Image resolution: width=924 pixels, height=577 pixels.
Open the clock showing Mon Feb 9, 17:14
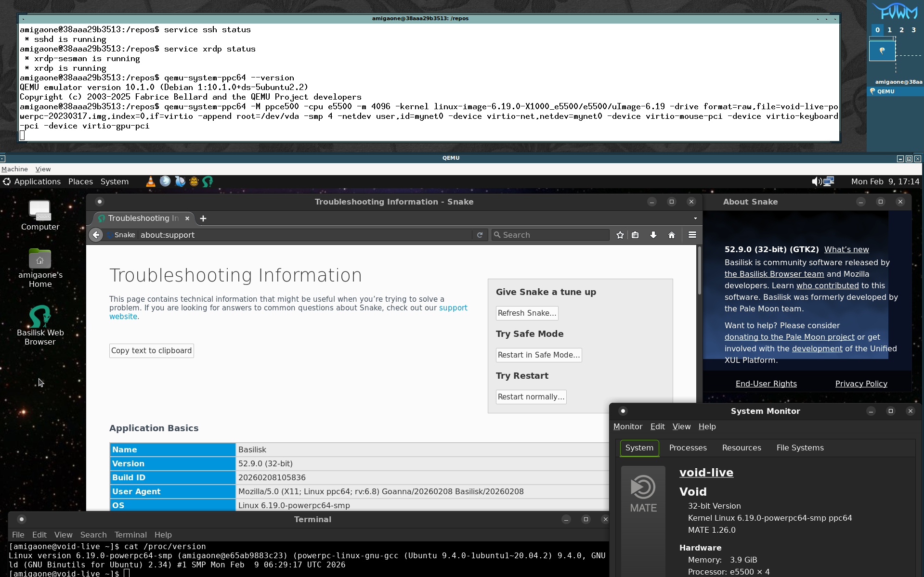click(x=885, y=181)
